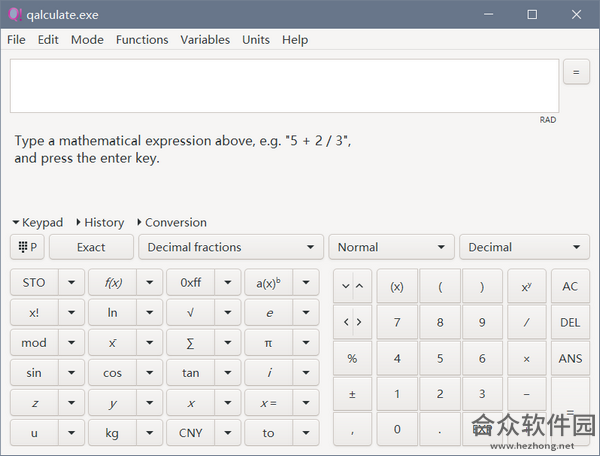Click the ANS previous answer key
The width and height of the screenshot is (600, 456).
point(570,358)
